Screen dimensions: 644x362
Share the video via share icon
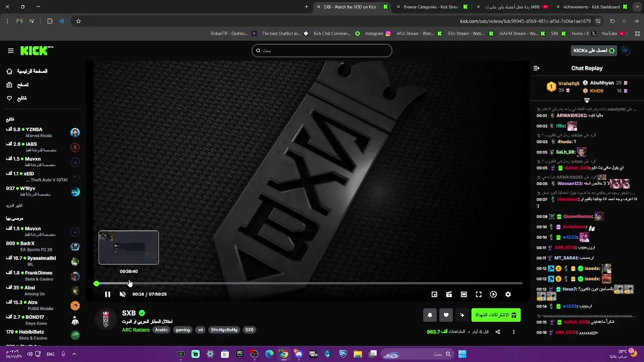498,332
